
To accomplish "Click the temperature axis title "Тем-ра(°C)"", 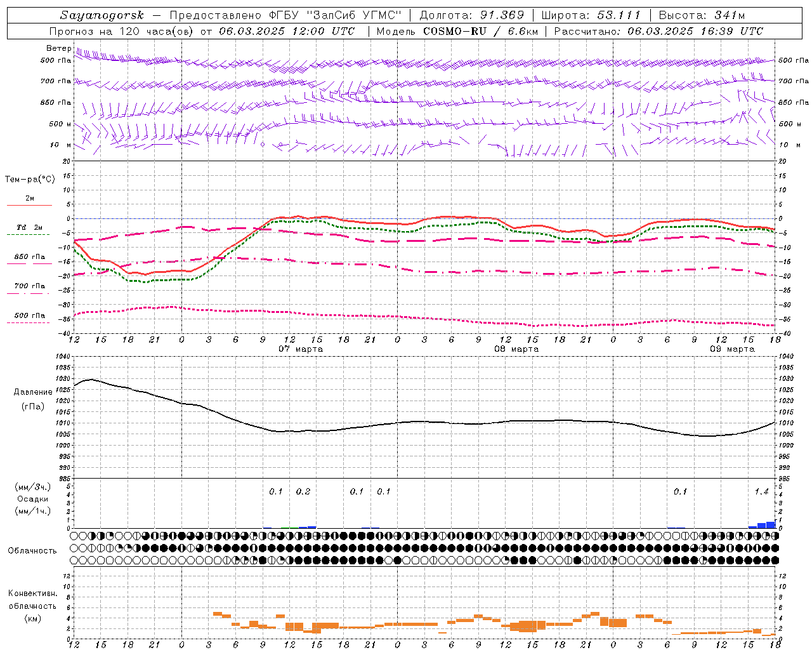I will click(x=30, y=180).
